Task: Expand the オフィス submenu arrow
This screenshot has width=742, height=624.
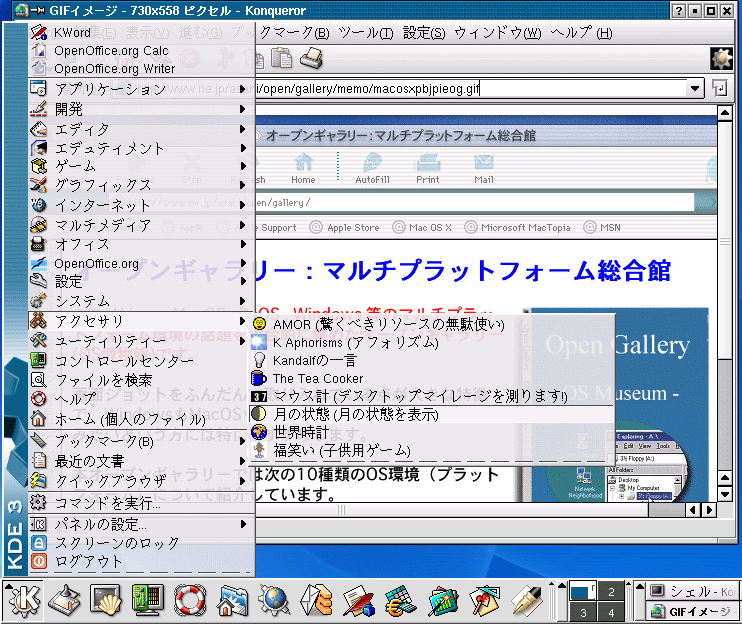Action: (243, 244)
